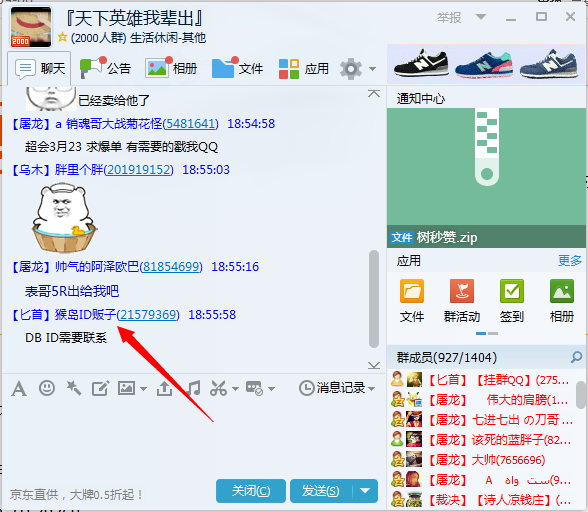Switch to the 相册 album tab
Viewport: 588px width, 512px height.
pos(171,69)
